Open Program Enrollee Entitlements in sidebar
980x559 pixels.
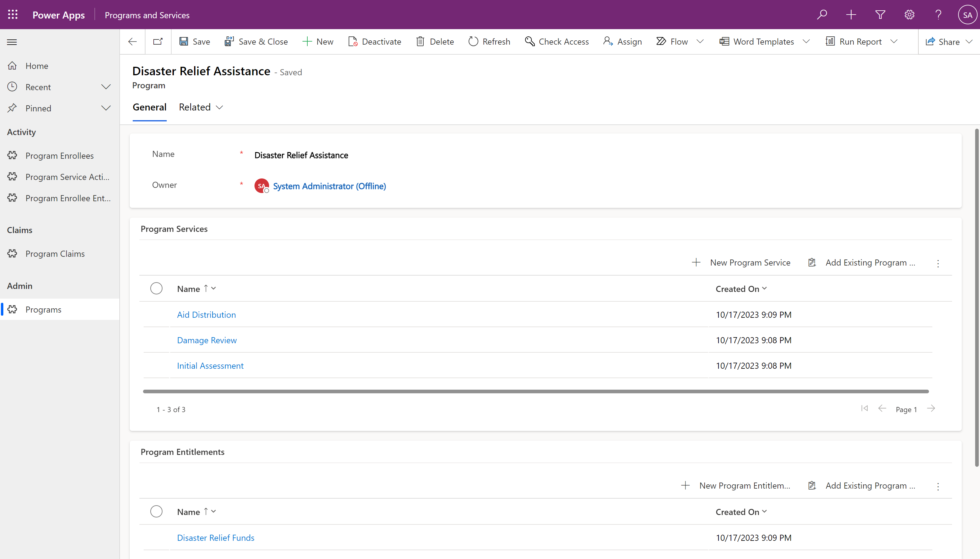[x=60, y=198]
